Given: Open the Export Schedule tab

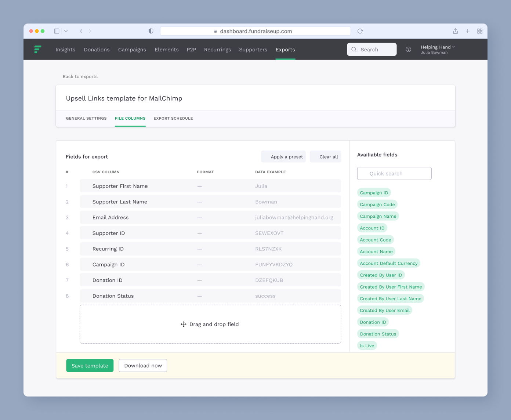Looking at the screenshot, I should coord(173,118).
